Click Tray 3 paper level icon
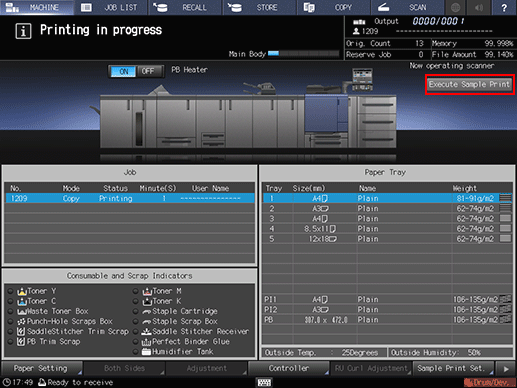517x388 pixels. (x=505, y=218)
